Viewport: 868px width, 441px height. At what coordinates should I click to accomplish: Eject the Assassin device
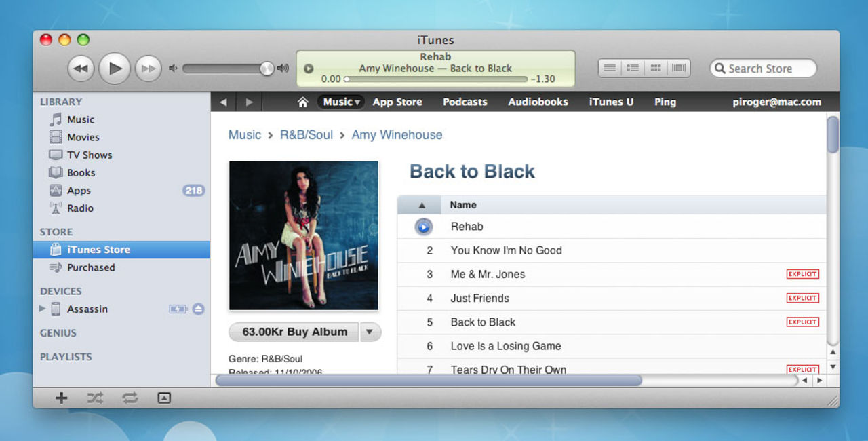pos(198,309)
